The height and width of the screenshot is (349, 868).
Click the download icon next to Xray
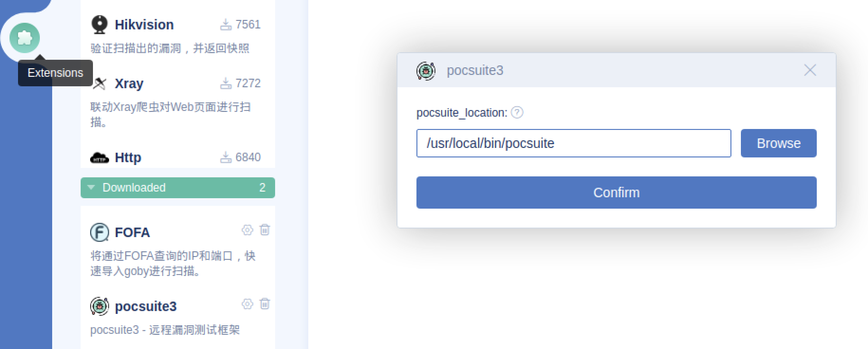pyautogui.click(x=226, y=83)
